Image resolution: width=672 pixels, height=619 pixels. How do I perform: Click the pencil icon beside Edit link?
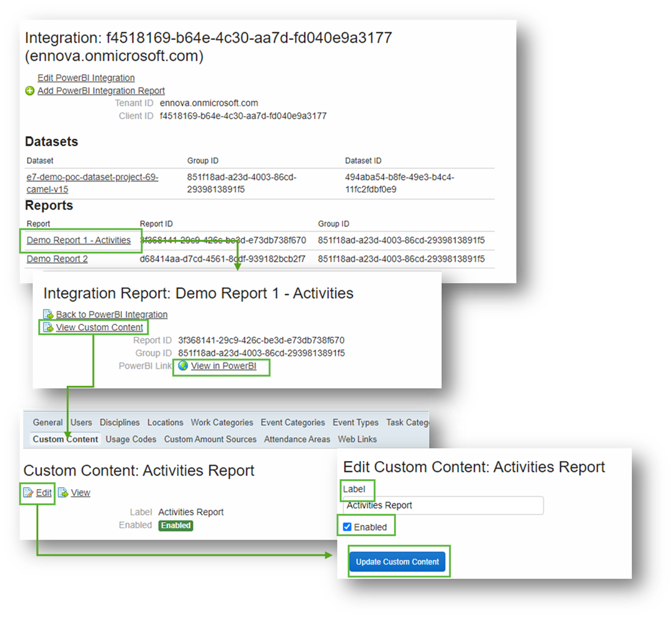click(28, 493)
